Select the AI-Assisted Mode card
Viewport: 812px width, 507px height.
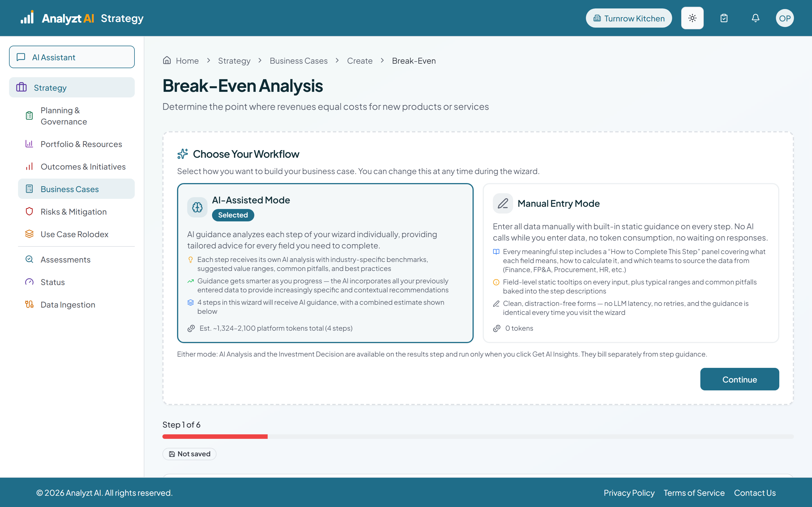tap(325, 263)
